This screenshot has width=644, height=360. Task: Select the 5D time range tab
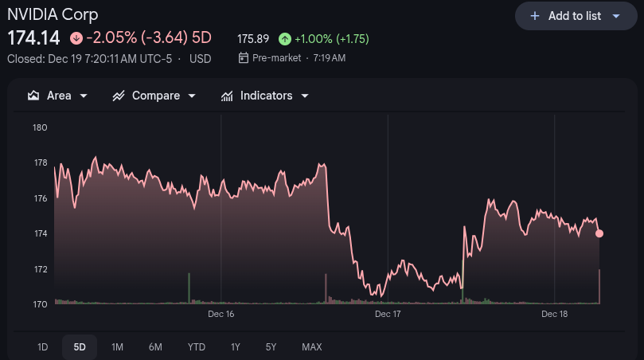[80, 347]
